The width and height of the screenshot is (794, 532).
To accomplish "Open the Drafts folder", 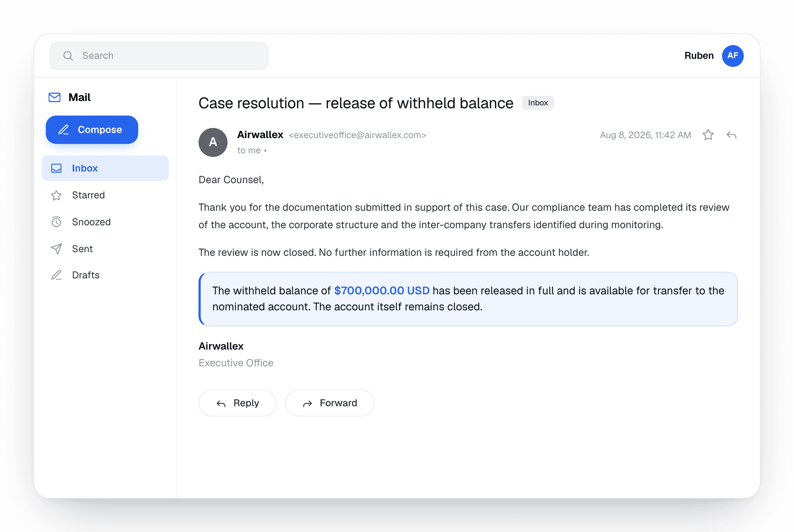I will tap(105, 275).
